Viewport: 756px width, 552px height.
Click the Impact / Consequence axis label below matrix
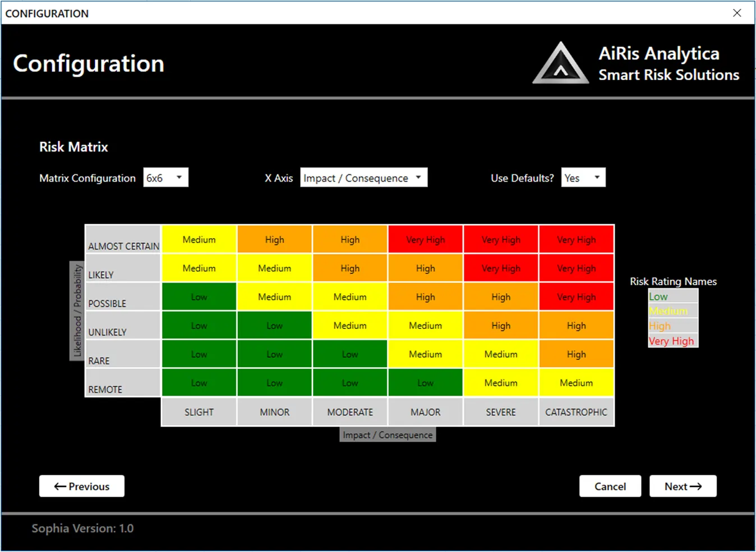388,435
